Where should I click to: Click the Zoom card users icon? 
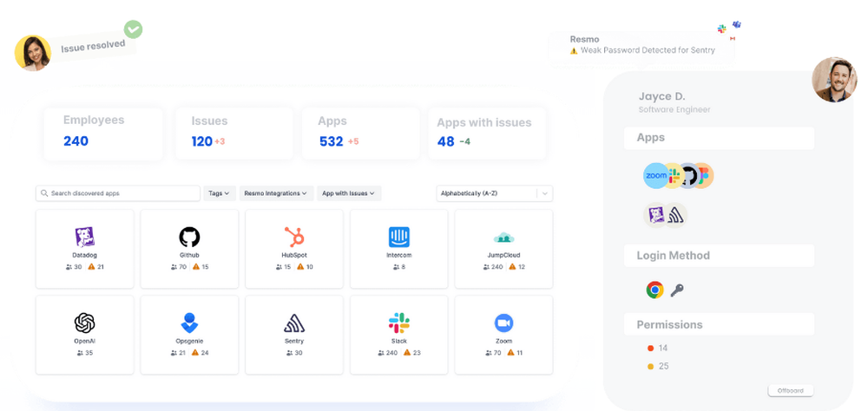[488, 352]
